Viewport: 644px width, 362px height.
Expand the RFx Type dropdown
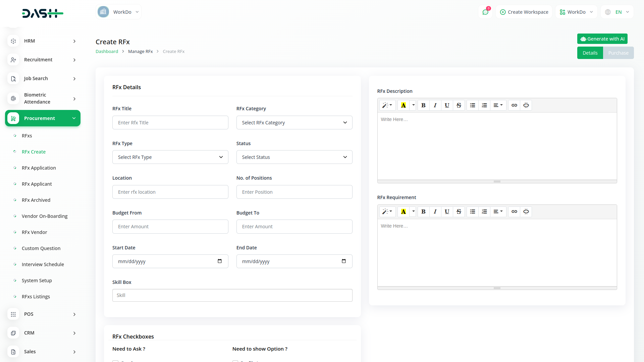(170, 157)
